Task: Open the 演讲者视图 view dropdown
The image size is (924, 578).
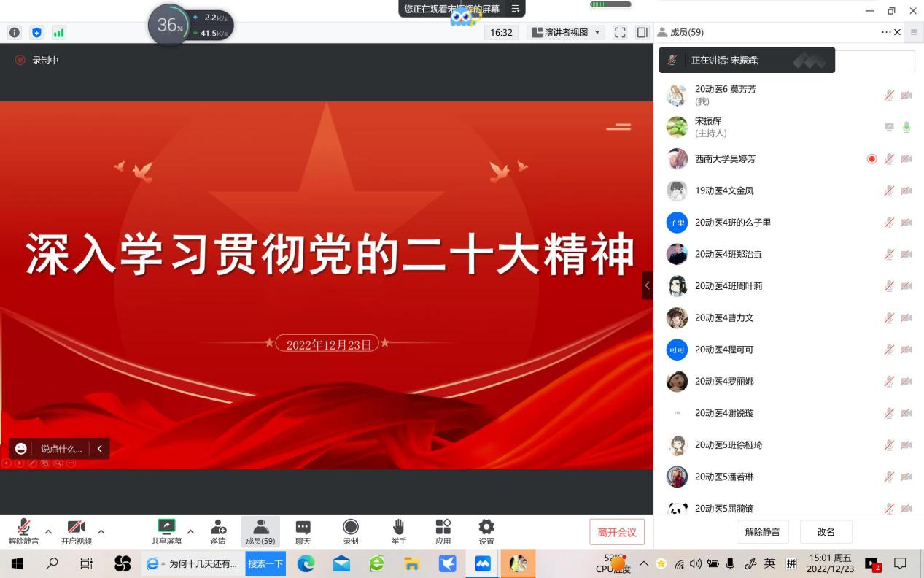Action: (566, 32)
